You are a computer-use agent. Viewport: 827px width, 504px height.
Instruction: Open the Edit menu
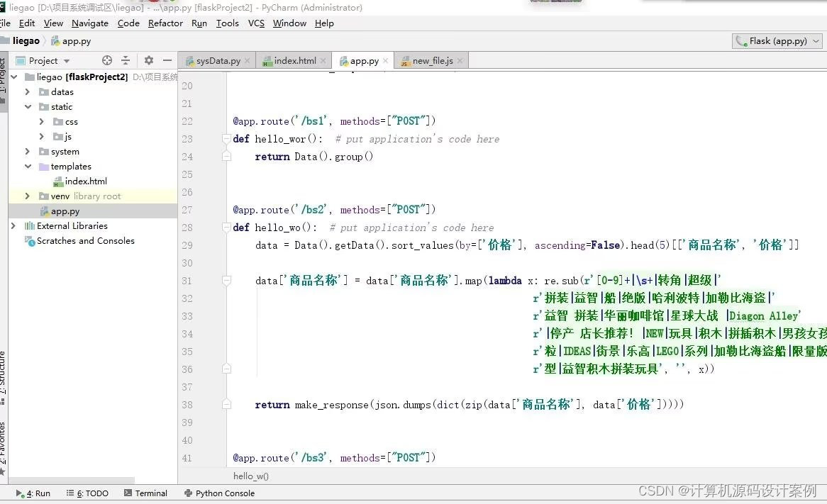click(27, 23)
